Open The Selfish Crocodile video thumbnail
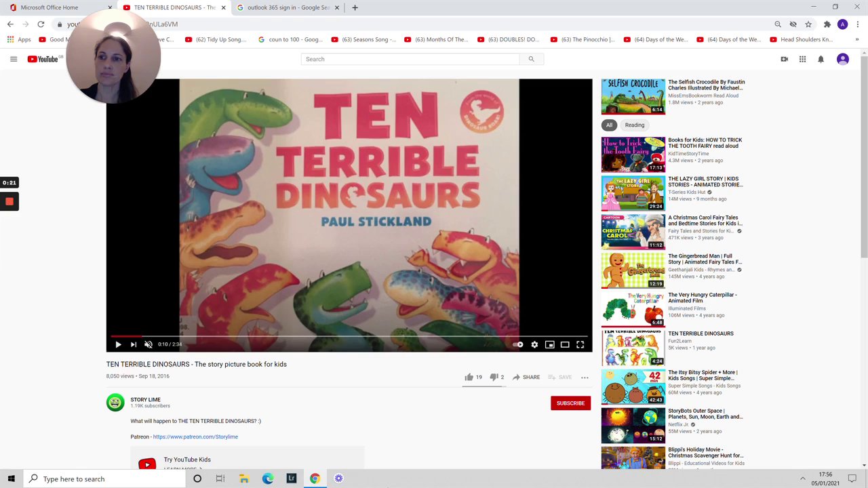 coord(633,96)
